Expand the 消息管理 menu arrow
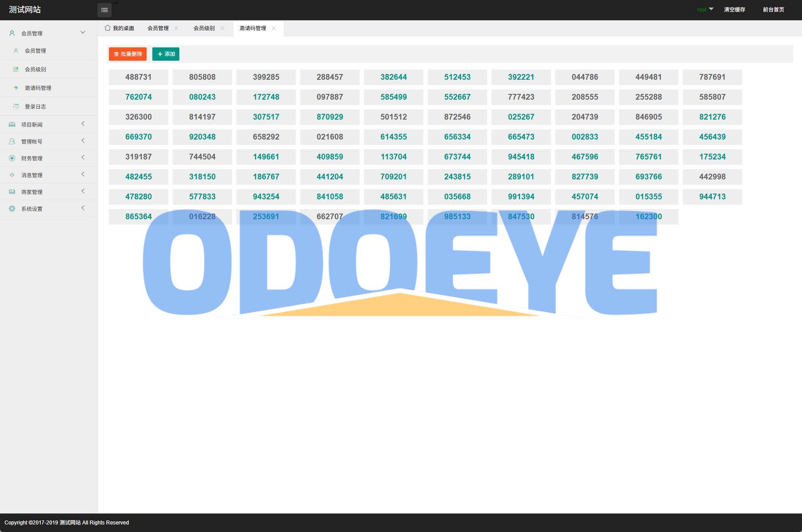The height and width of the screenshot is (532, 802). point(83,175)
